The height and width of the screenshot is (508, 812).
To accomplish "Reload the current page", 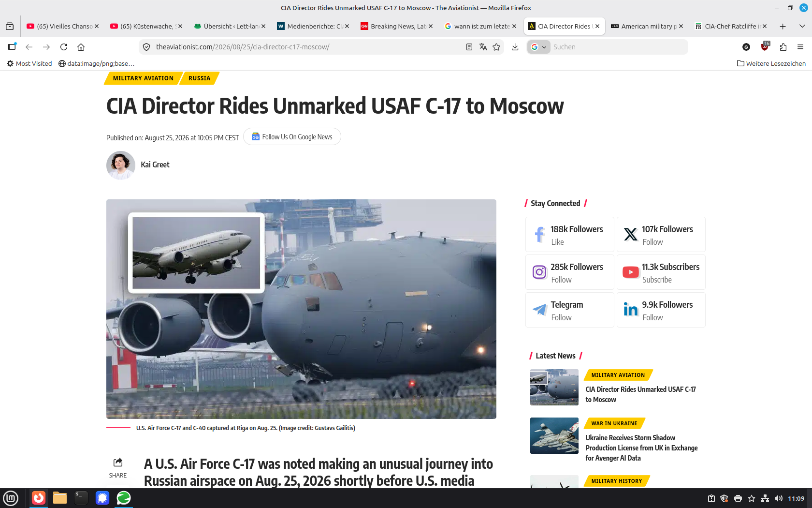I will point(64,47).
